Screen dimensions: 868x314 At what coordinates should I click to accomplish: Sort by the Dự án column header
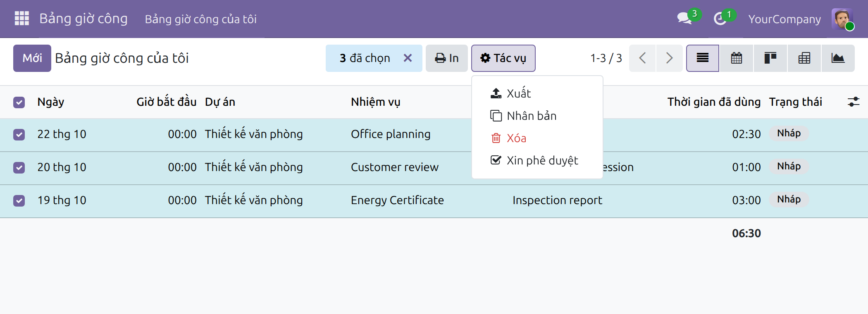click(x=220, y=102)
